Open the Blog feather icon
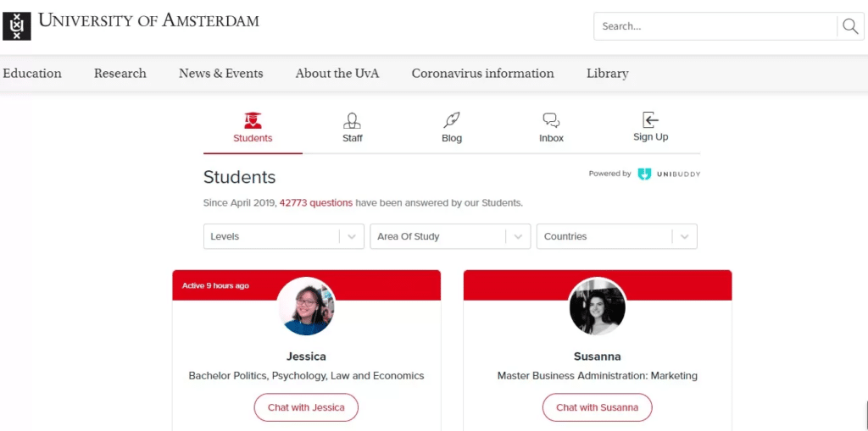This screenshot has height=431, width=868. [452, 120]
